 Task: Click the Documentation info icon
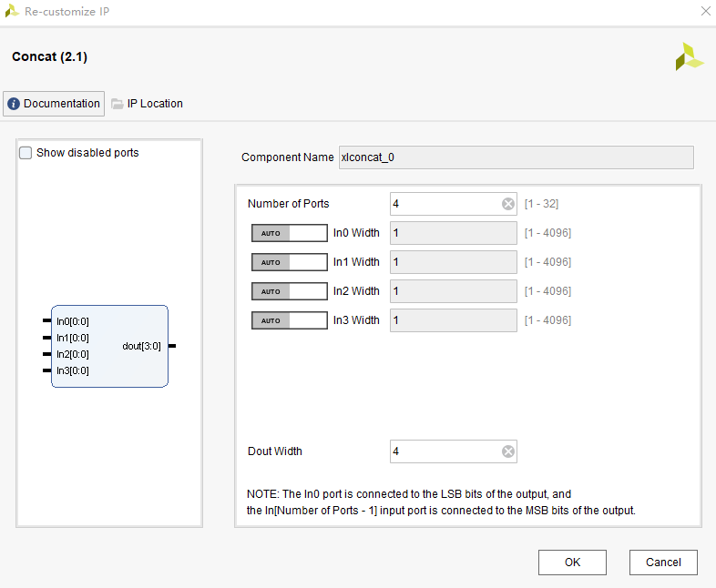click(x=14, y=104)
